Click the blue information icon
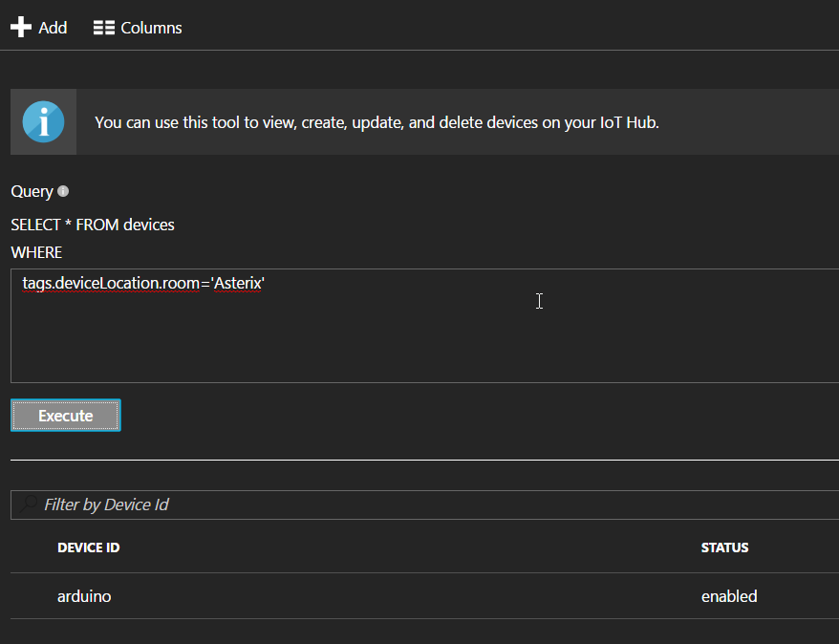839x644 pixels. click(43, 122)
